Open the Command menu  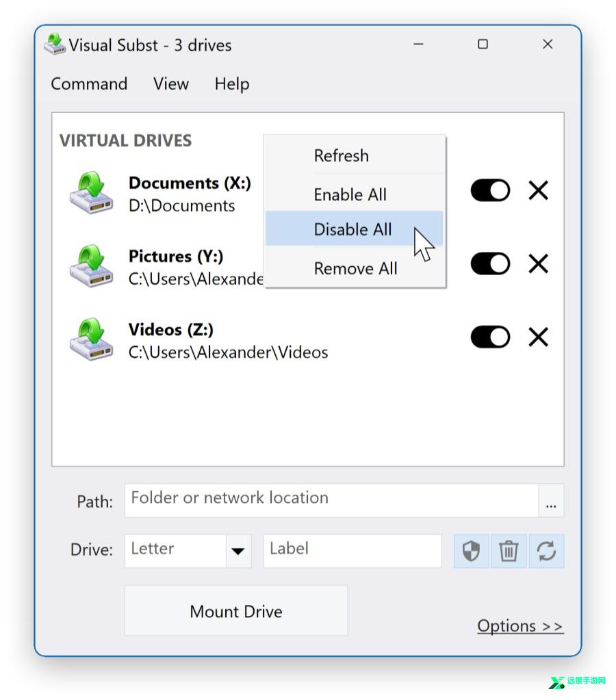(89, 84)
